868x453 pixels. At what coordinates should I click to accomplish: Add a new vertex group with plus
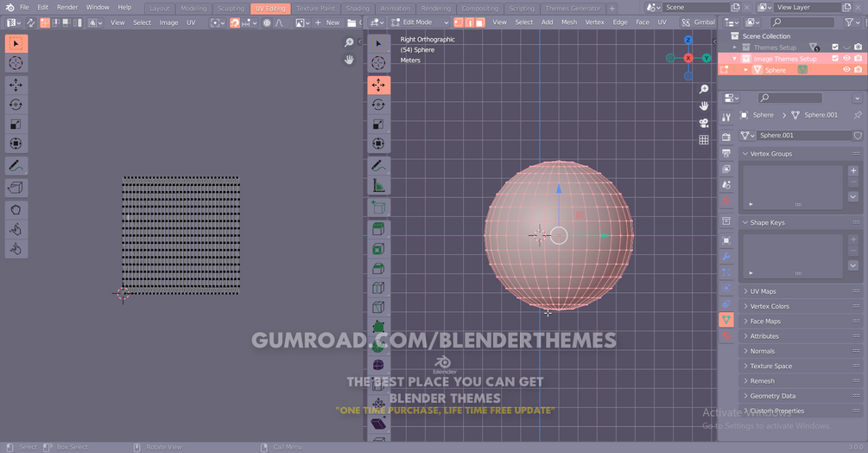pyautogui.click(x=853, y=170)
